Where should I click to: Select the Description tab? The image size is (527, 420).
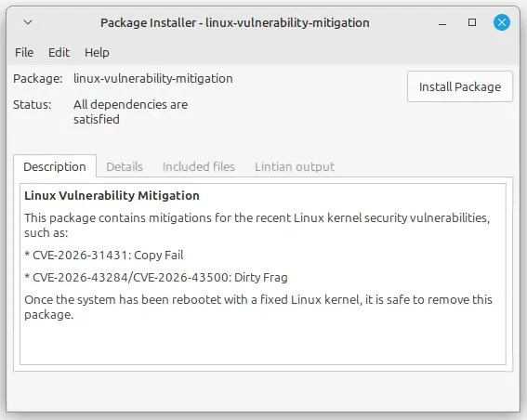click(x=55, y=166)
